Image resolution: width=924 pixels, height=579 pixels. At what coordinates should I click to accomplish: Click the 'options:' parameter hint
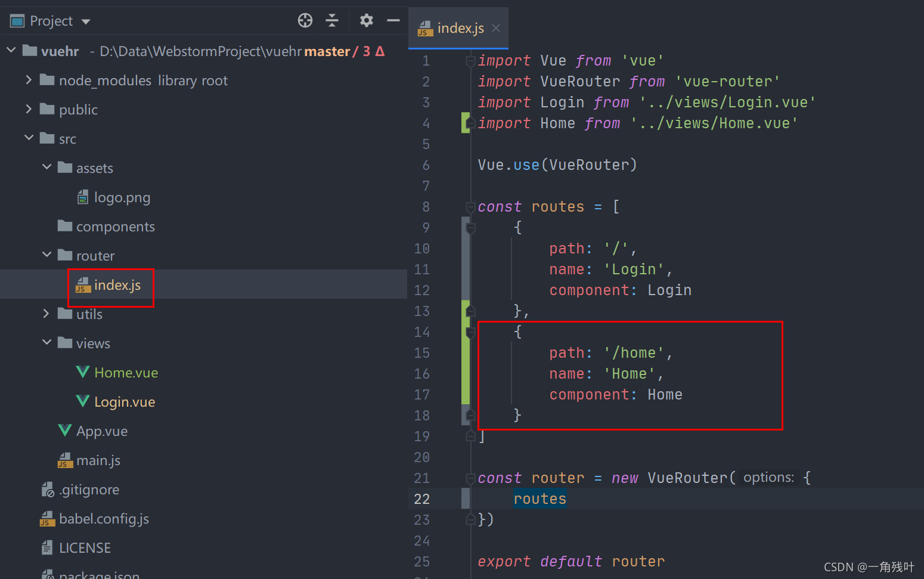768,478
